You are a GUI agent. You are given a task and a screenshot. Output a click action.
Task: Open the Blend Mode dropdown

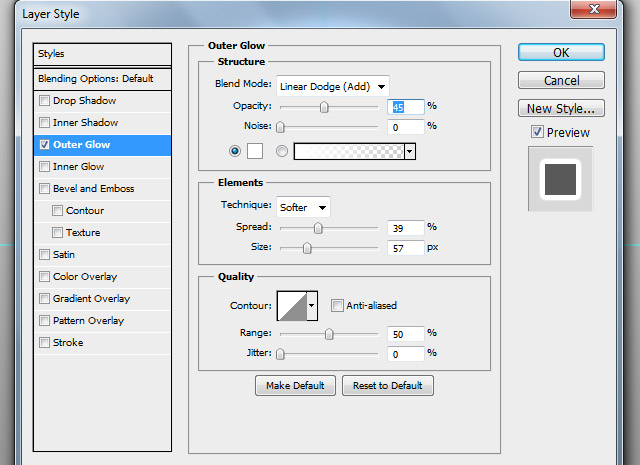coord(333,86)
